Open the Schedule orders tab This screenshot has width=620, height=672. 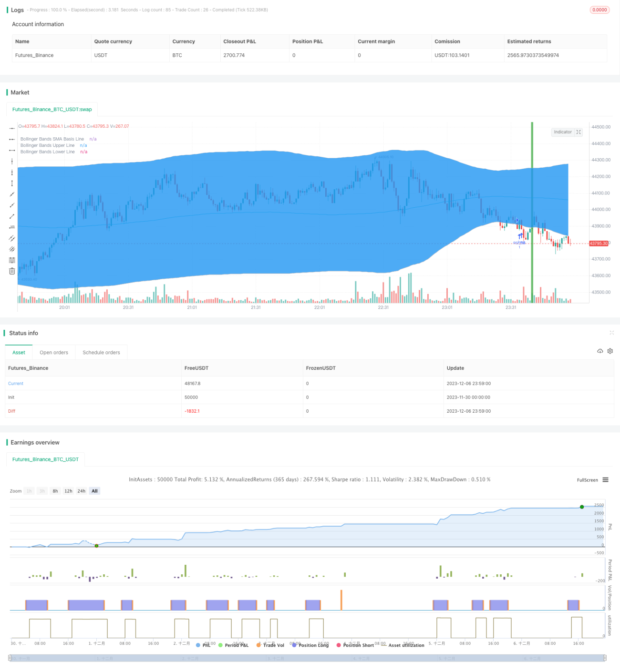(x=101, y=353)
